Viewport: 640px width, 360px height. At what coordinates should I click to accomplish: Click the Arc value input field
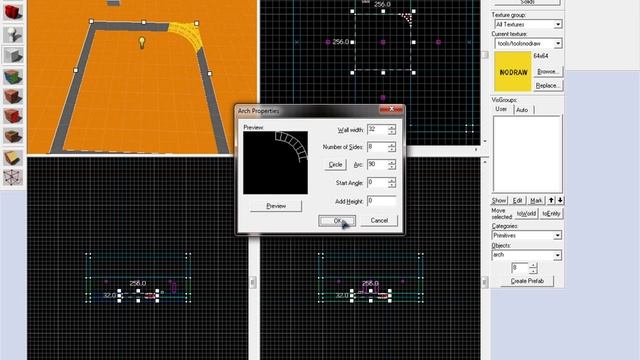tap(378, 165)
